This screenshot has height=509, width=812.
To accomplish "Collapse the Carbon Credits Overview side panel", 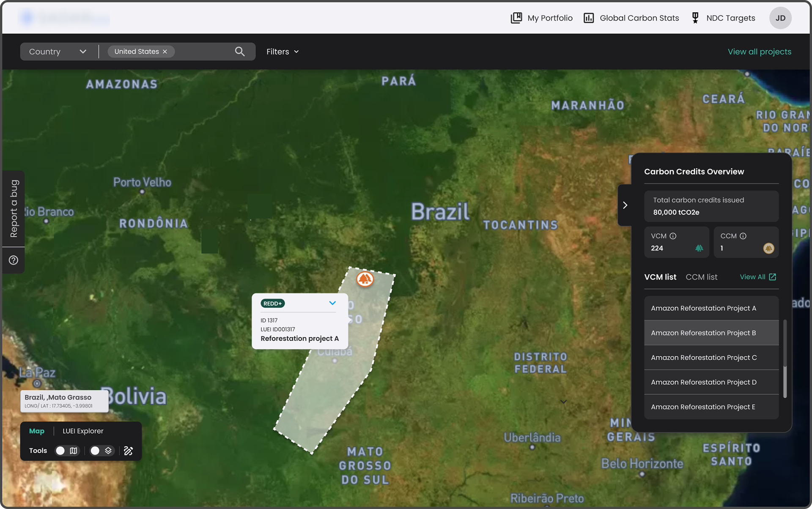I will [x=625, y=205].
